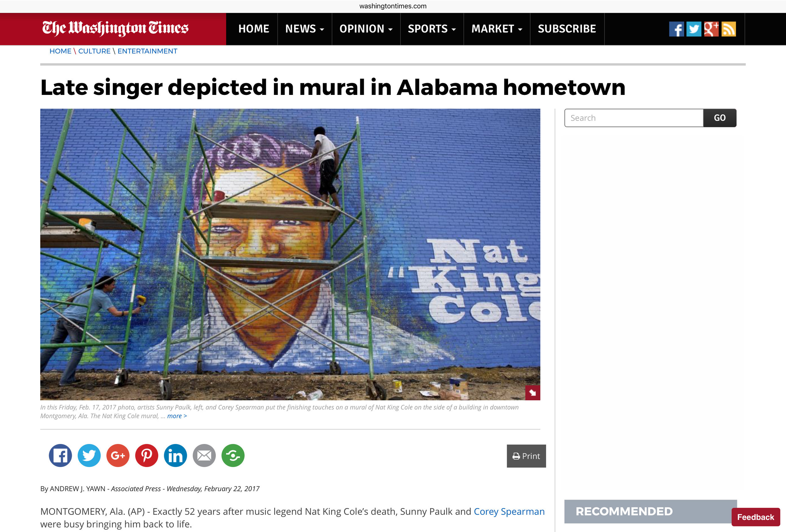Click into the Search input field
Screen dimensions: 786x532
(x=634, y=118)
